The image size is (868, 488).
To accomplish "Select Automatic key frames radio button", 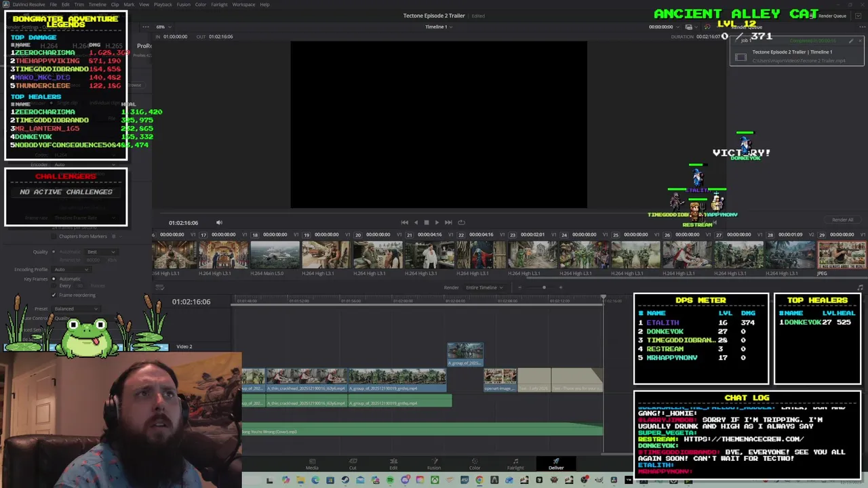I will pyautogui.click(x=54, y=279).
